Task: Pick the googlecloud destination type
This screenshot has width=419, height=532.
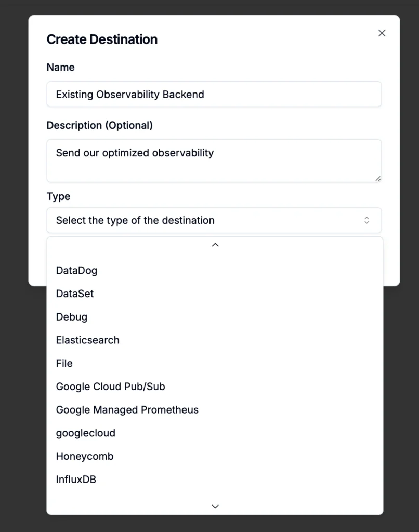Action: (x=86, y=433)
